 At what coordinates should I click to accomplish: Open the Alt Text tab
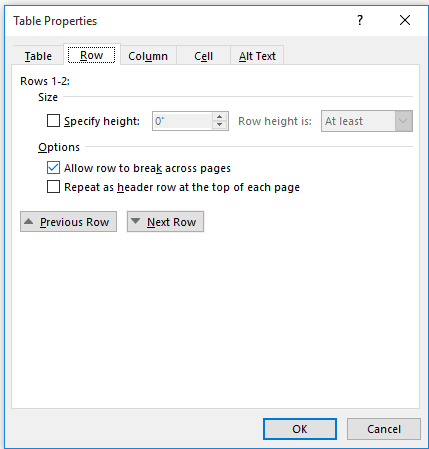pos(257,56)
